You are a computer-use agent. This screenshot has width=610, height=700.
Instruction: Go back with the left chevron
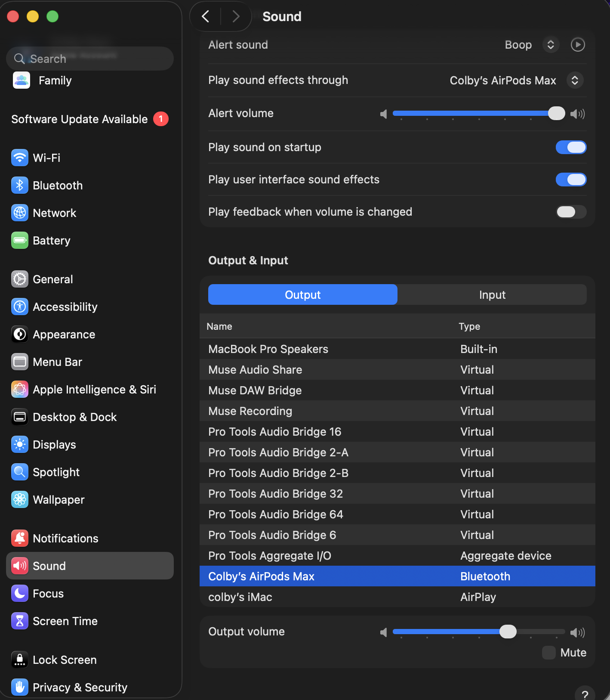[x=206, y=16]
